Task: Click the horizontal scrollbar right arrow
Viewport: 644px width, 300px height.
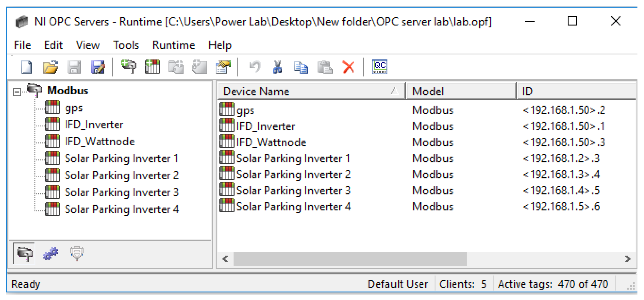Action: 628,259
